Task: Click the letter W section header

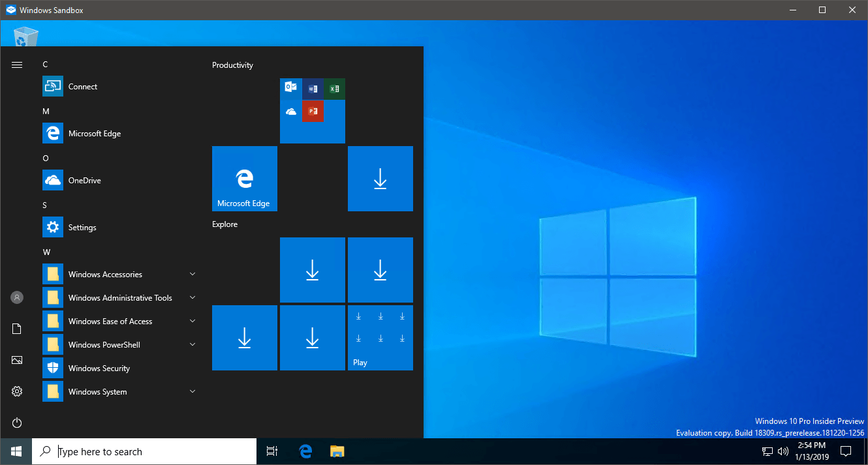Action: point(46,252)
